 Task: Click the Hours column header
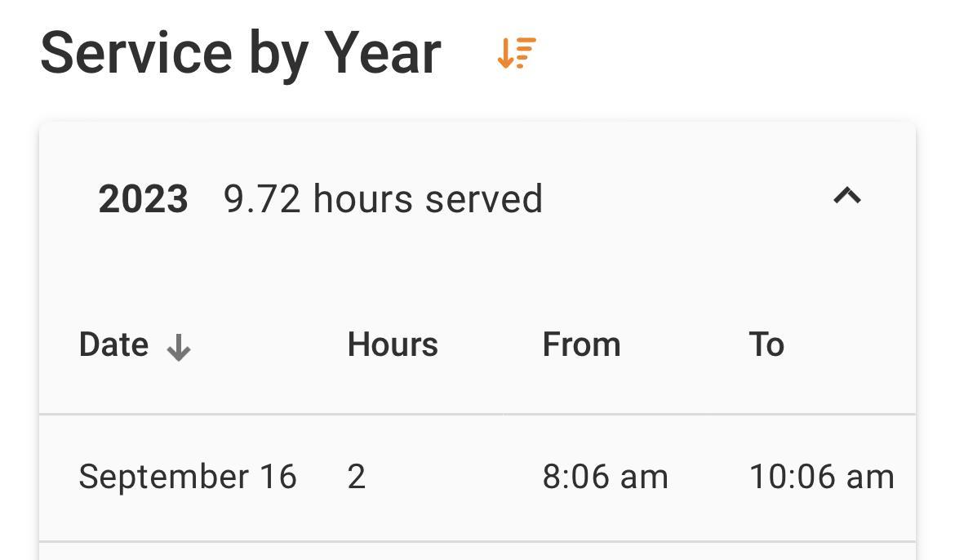[x=393, y=345]
